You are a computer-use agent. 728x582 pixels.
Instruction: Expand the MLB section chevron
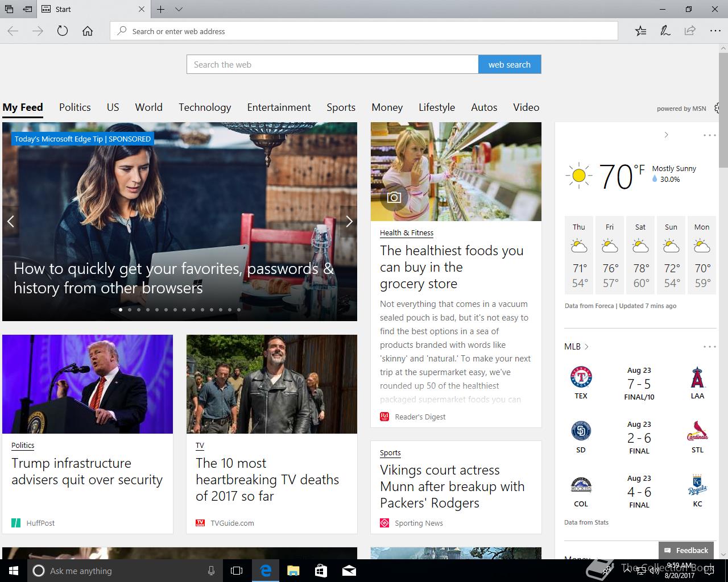[x=586, y=347]
